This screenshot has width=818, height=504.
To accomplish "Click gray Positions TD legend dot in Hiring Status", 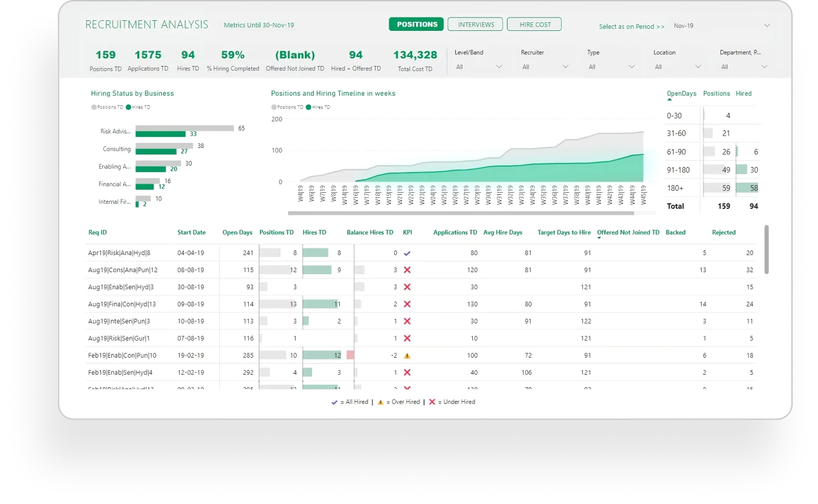I will point(94,108).
